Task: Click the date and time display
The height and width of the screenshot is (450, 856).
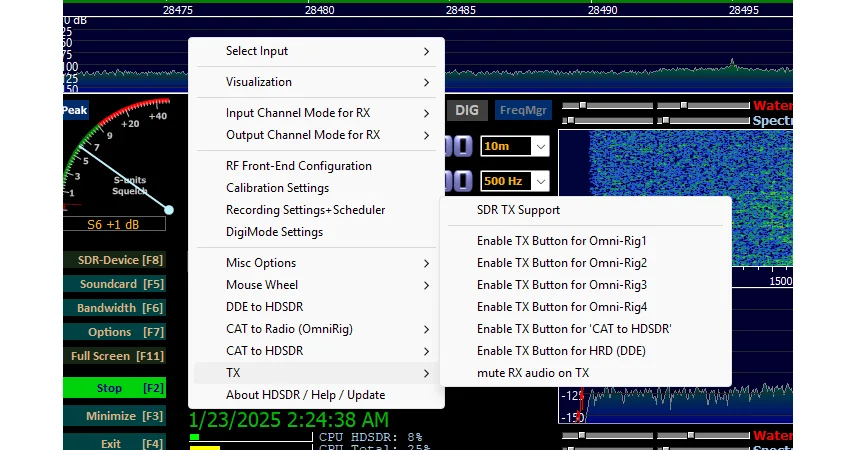Action: 289,420
